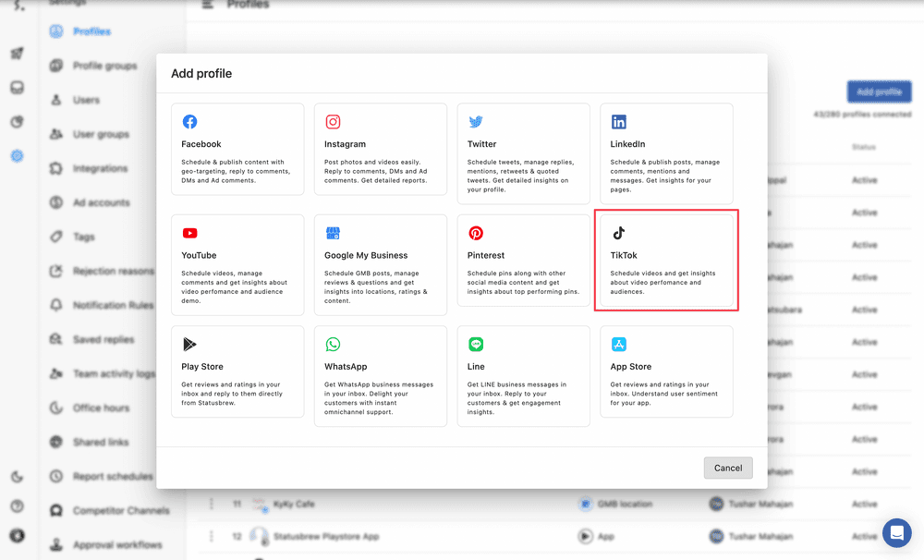Open Saved replies in settings sidebar
Viewport: 924px width, 560px height.
tap(103, 339)
